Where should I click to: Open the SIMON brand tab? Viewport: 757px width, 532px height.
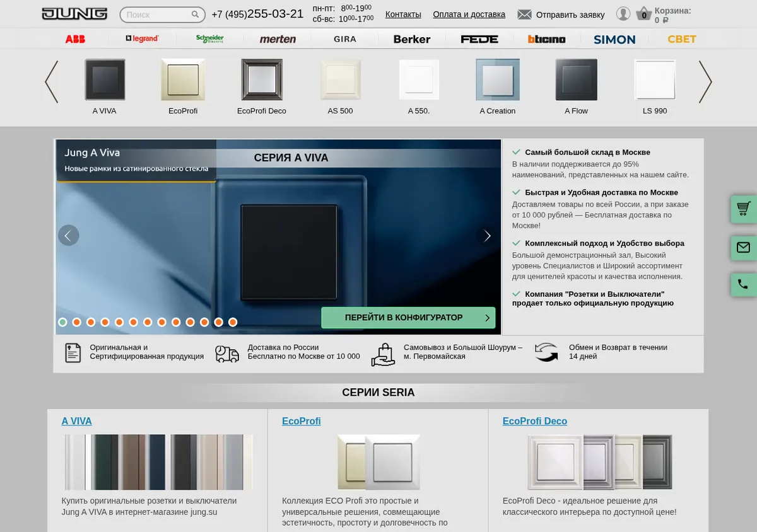coord(614,39)
